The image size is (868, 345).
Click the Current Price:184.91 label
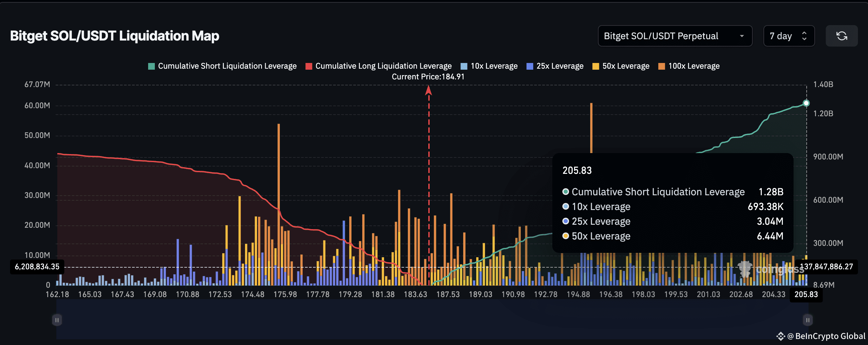click(428, 77)
